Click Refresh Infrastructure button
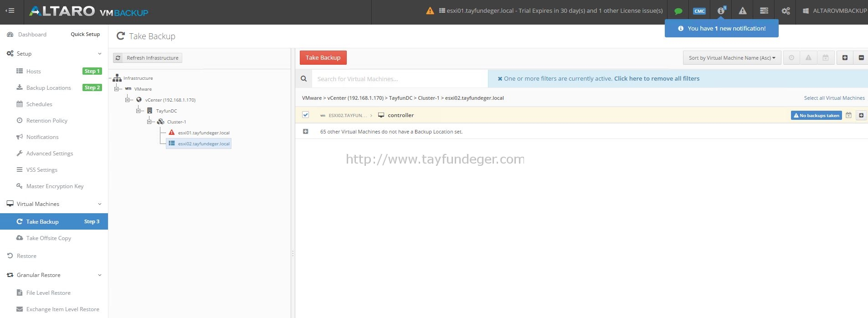Viewport: 868px width, 318px height. pos(148,58)
